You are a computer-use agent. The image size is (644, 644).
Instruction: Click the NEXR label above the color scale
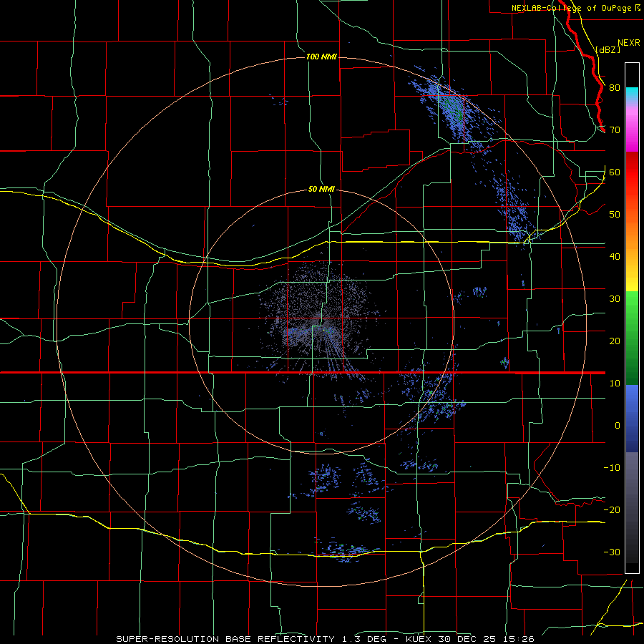(628, 42)
